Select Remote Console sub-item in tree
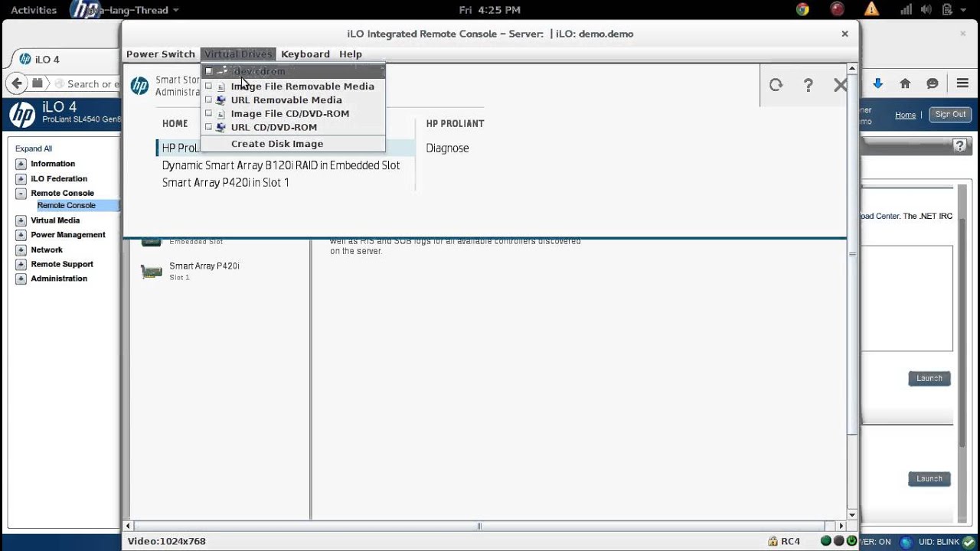The image size is (980, 551). [x=67, y=205]
